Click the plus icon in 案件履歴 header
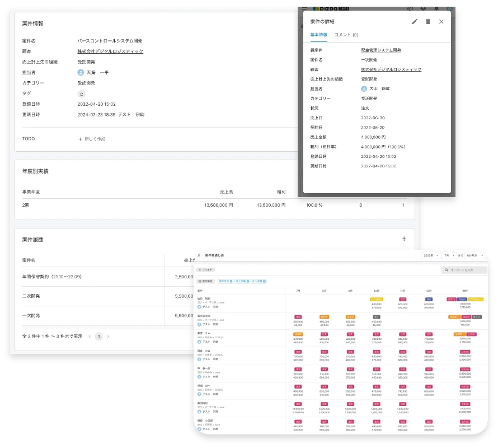The width and height of the screenshot is (498, 448). (x=403, y=239)
